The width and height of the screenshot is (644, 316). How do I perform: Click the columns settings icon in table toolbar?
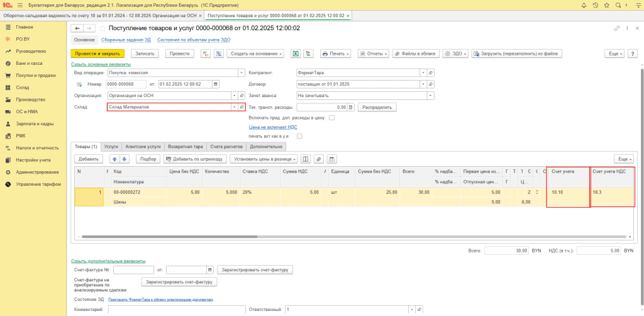[332, 159]
